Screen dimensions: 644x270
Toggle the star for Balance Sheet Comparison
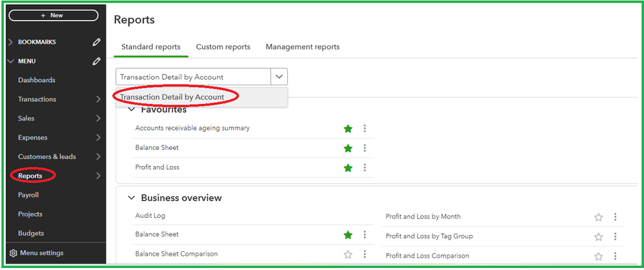(x=348, y=254)
